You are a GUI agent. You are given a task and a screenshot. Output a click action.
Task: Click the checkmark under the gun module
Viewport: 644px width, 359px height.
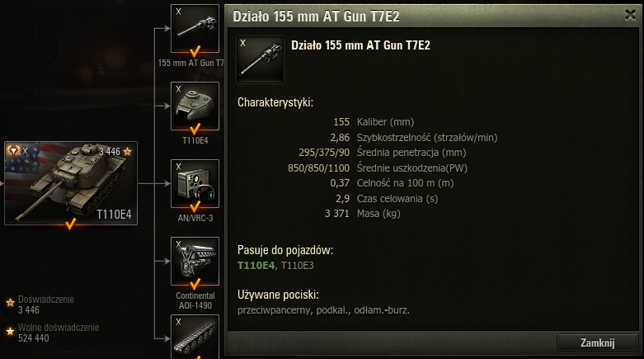195,52
